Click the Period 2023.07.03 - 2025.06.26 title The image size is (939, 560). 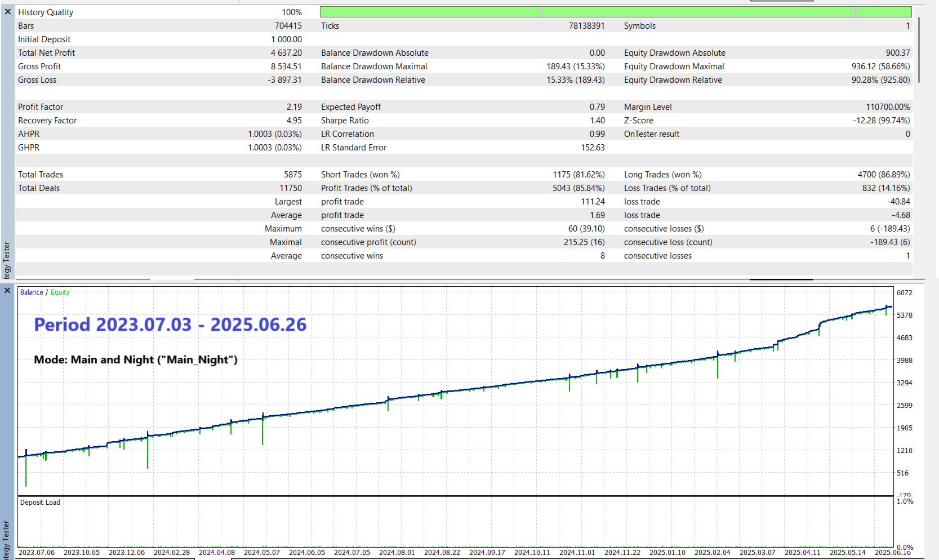pyautogui.click(x=170, y=325)
